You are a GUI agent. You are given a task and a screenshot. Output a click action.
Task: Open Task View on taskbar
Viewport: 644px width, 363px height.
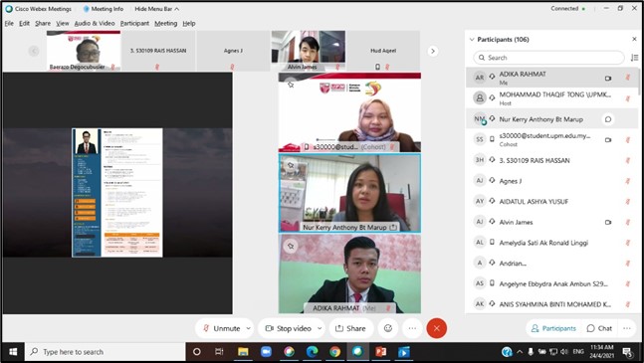219,352
